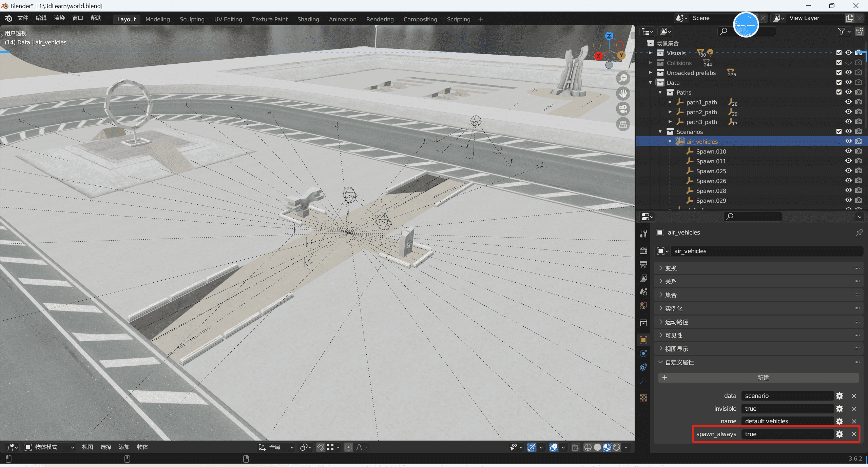Disable air_vehicles in renders camera icon
Screen dimensions: 868x467
(x=859, y=141)
